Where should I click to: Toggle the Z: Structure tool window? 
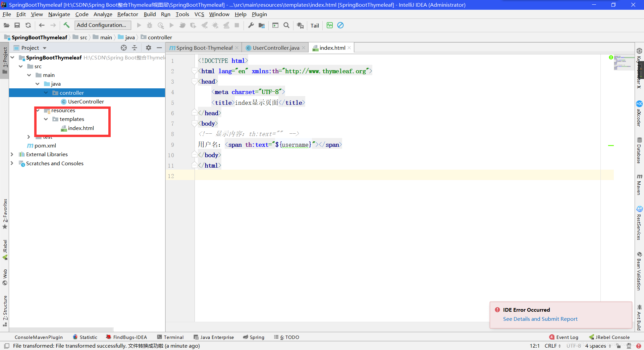[5, 311]
